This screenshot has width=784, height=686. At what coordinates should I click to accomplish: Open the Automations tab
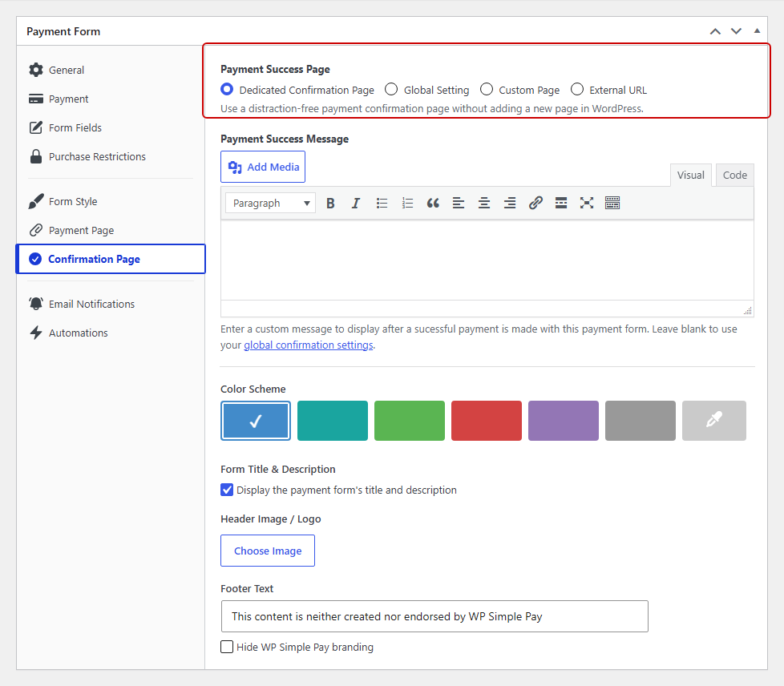pos(110,333)
